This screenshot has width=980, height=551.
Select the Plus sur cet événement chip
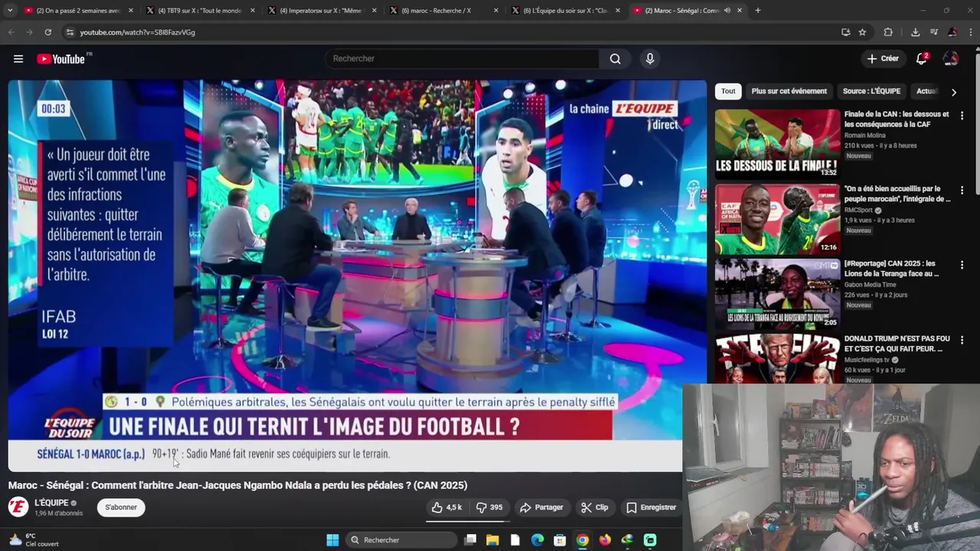point(789,91)
